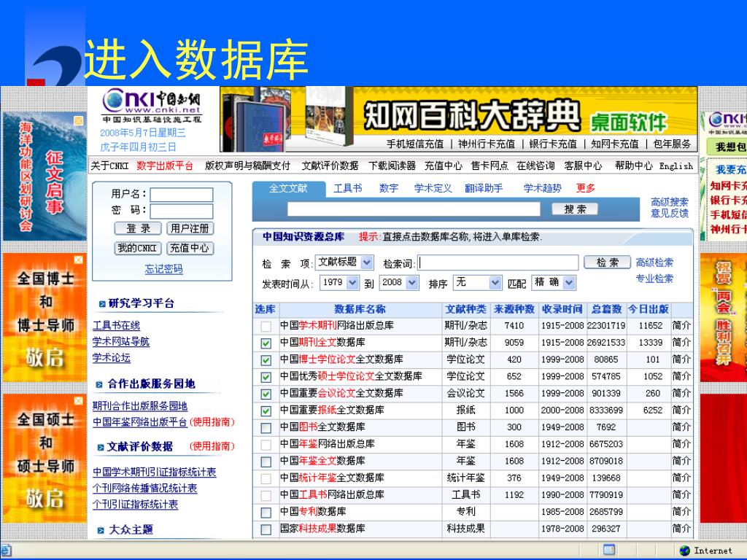Click the 大众主题 section bullet icon

101,530
